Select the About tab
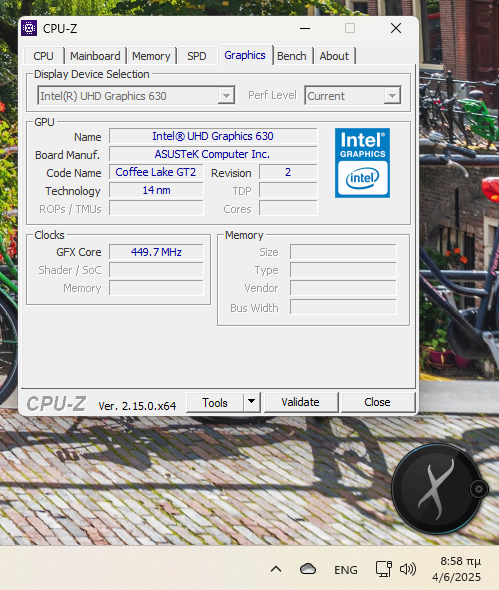499x590 pixels. [x=334, y=56]
